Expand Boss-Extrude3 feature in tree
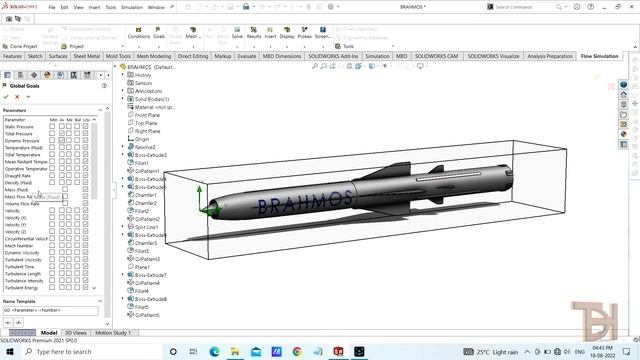Screen dimensions: 640x360 coord(123,155)
